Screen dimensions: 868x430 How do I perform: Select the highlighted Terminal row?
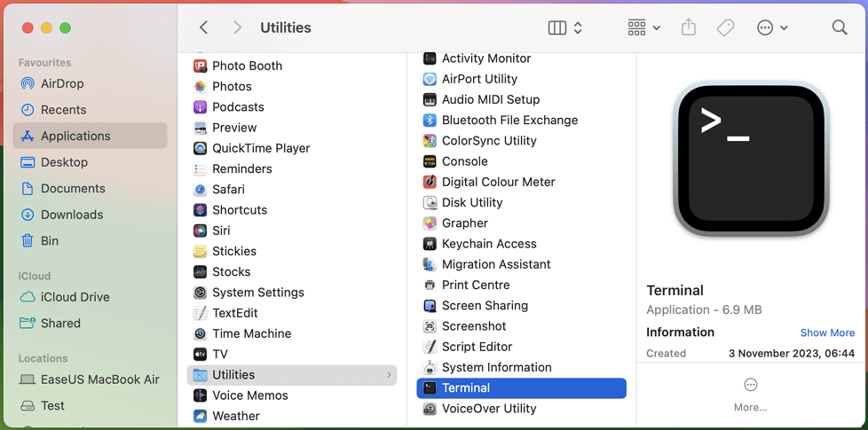pos(522,388)
